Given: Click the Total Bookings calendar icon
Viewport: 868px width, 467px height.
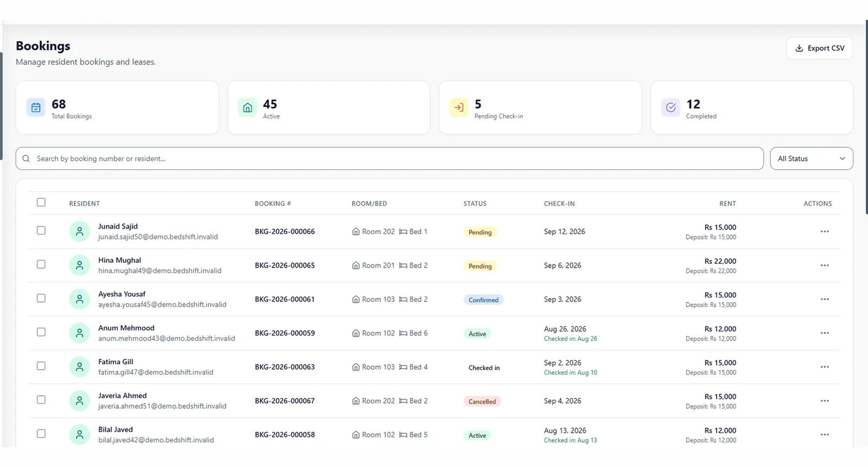Looking at the screenshot, I should [36, 108].
